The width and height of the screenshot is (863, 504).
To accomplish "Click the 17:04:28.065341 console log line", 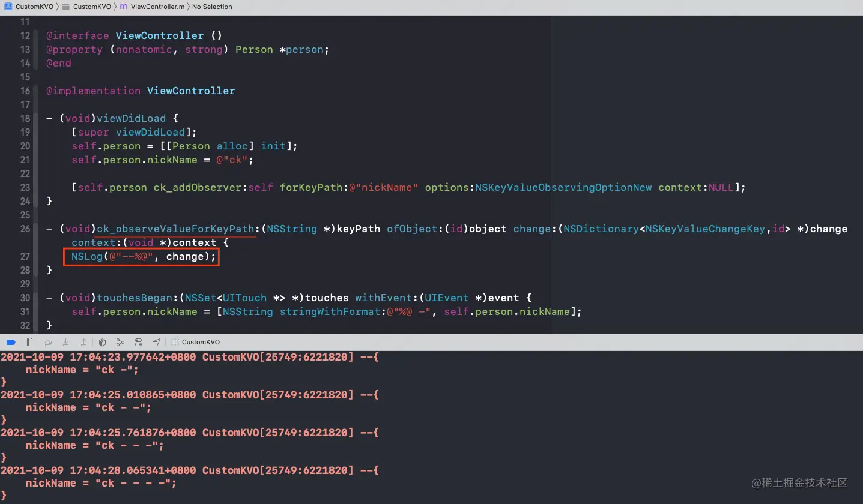I will 190,470.
